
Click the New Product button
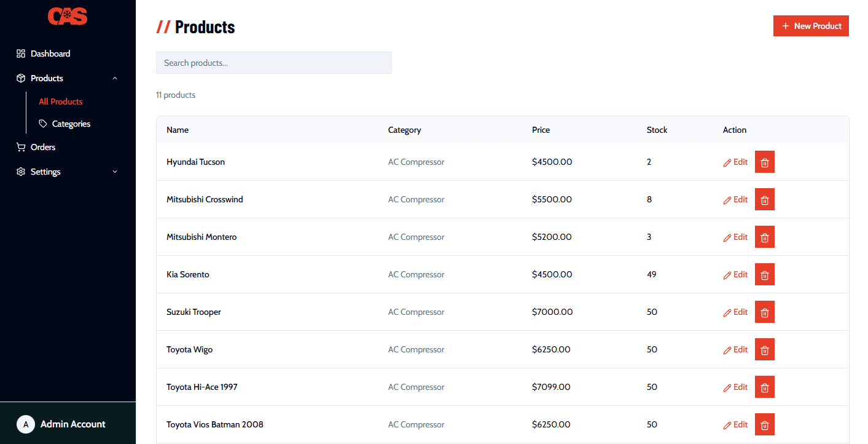[811, 26]
